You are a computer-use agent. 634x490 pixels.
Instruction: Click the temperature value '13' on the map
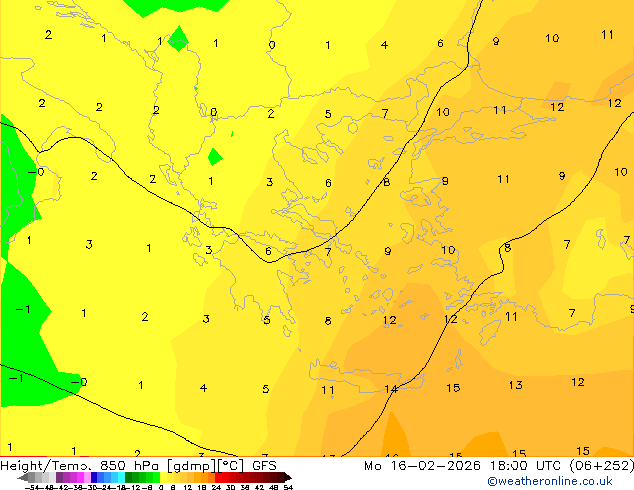pyautogui.click(x=516, y=385)
